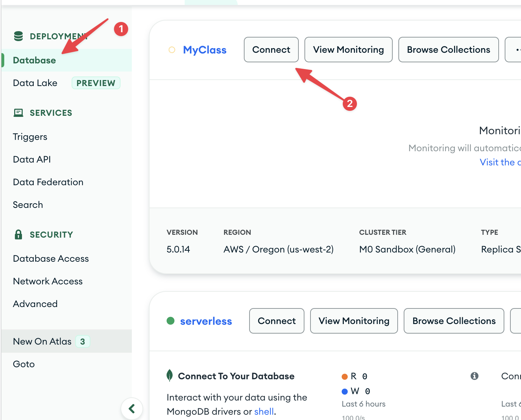Image resolution: width=521 pixels, height=420 pixels.
Task: Click the Deployment database stack icon
Action: pyautogui.click(x=18, y=36)
